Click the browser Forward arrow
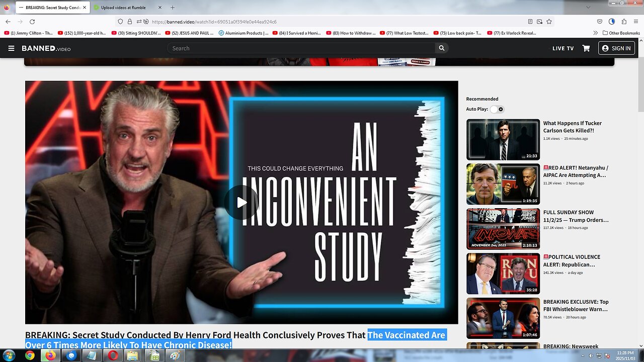The image size is (644, 362). (20, 22)
